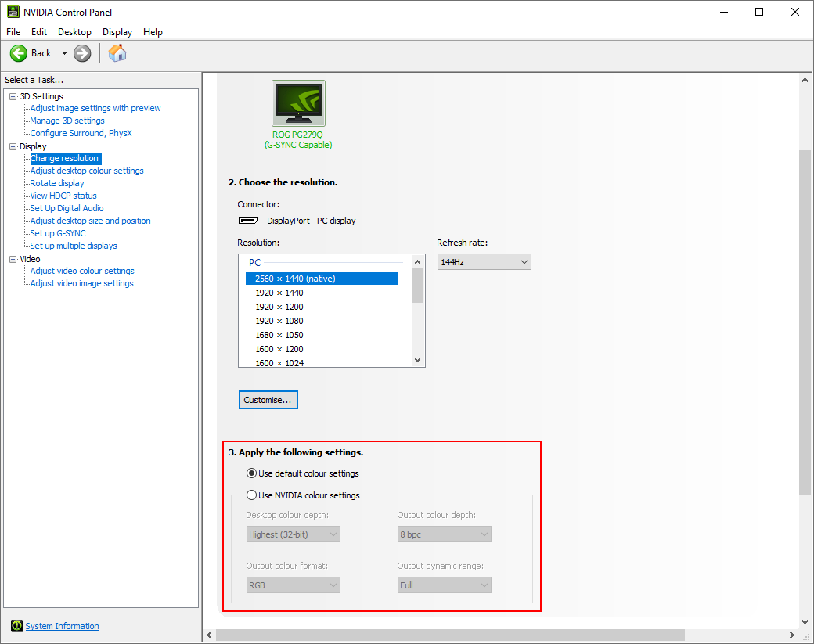Click the DisplayPort connector icon

coord(248,221)
